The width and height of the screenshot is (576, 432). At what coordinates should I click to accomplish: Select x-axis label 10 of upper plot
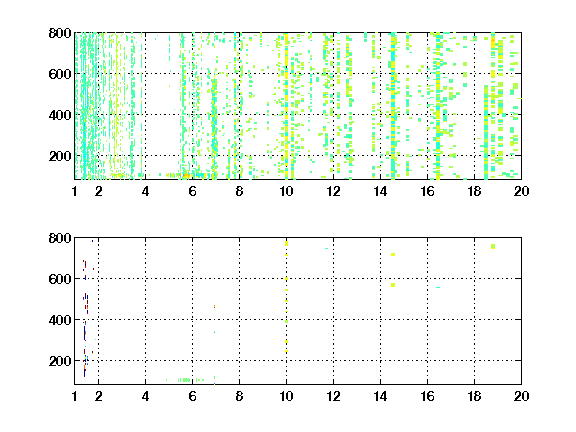coord(286,191)
